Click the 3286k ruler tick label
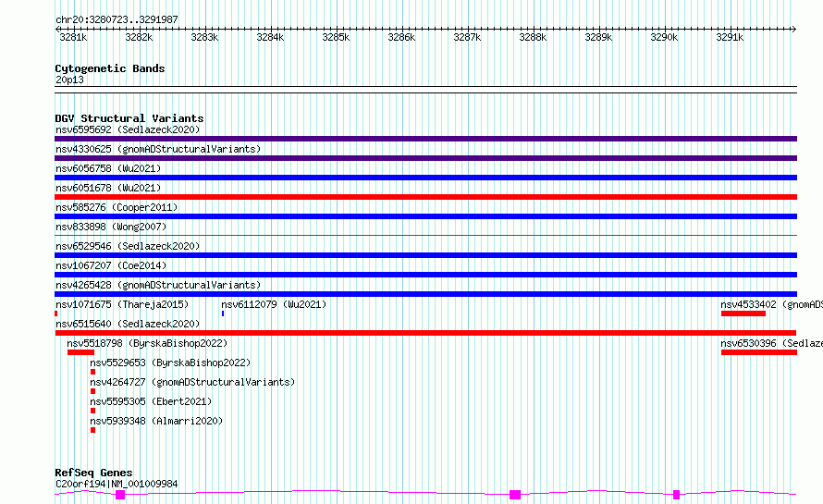This screenshot has width=823, height=504. (x=401, y=37)
